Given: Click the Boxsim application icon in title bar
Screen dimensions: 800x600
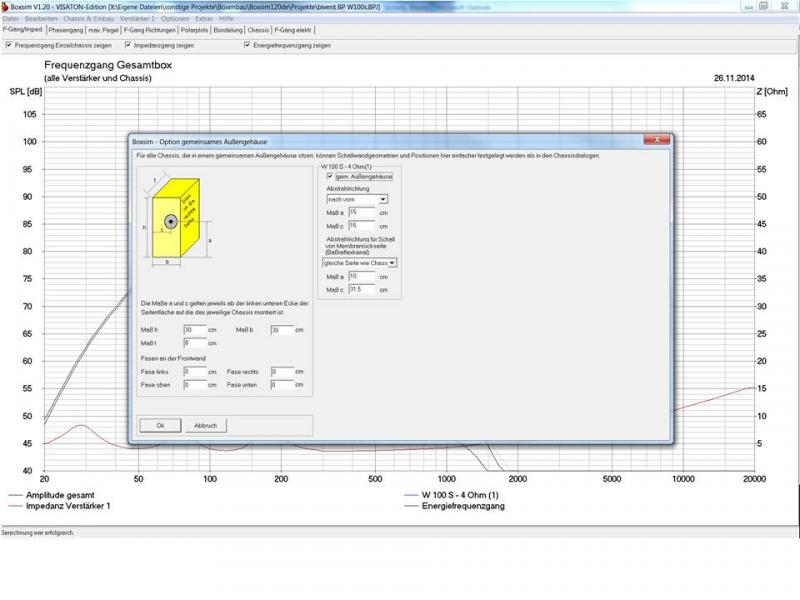Looking at the screenshot, I should [x=5, y=5].
